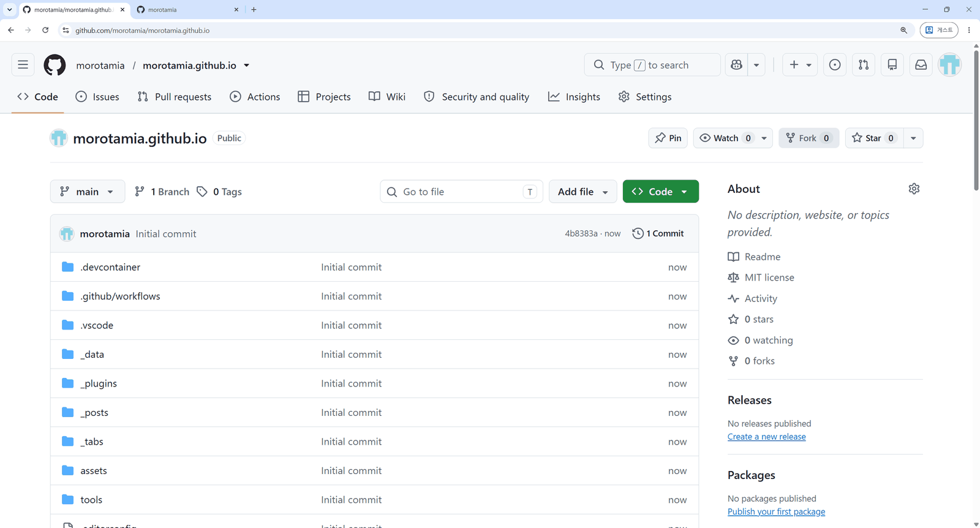The width and height of the screenshot is (980, 528).
Task: Open the user profile avatar menu
Action: click(x=950, y=65)
